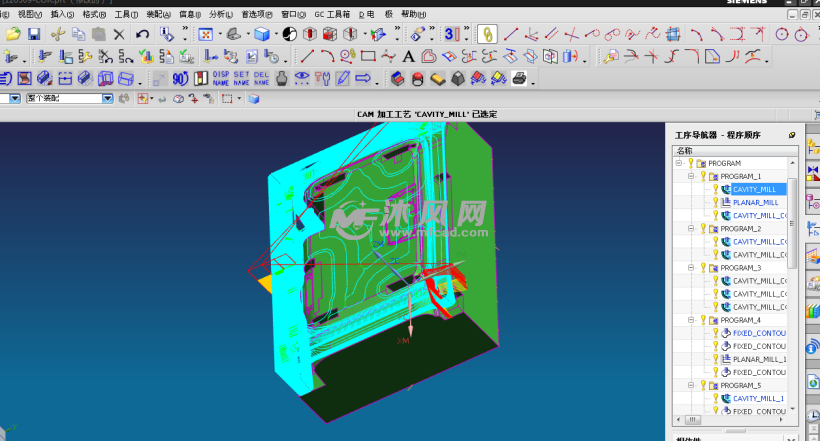The height and width of the screenshot is (441, 820).
Task: Open the 分析 (Analysis) menu
Action: click(x=217, y=15)
